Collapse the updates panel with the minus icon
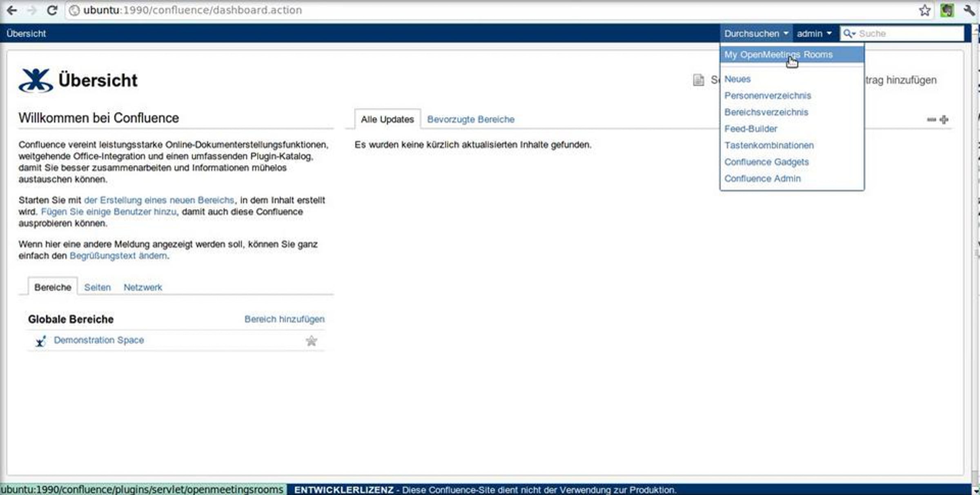 931,120
